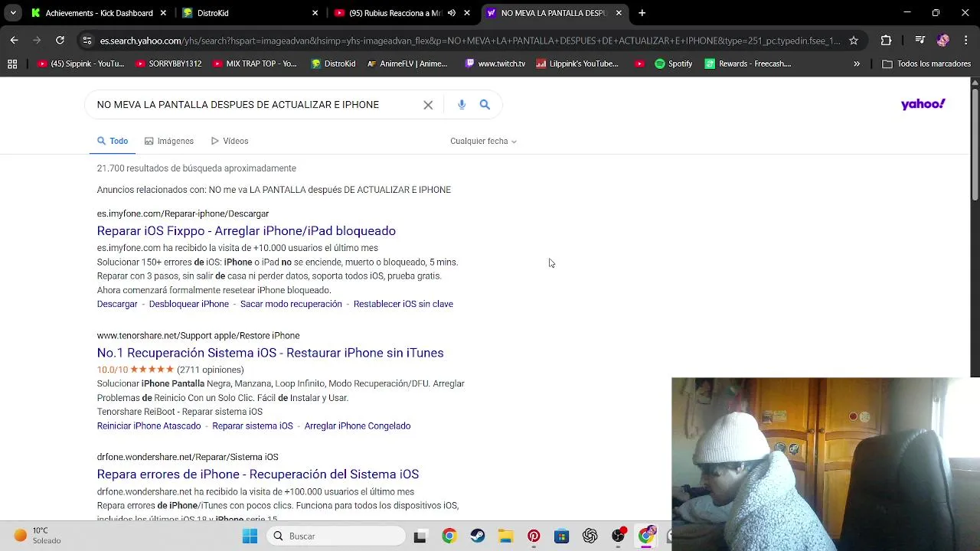Open the Spotify bookmark
The width and height of the screenshot is (980, 551).
pyautogui.click(x=673, y=64)
